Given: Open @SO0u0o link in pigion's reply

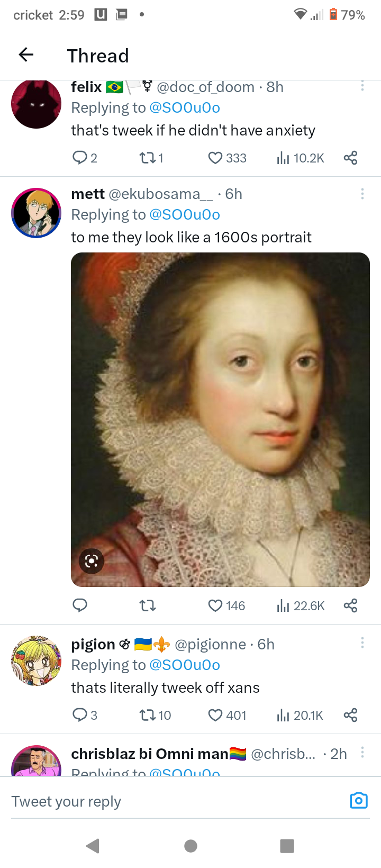Looking at the screenshot, I should click(185, 665).
